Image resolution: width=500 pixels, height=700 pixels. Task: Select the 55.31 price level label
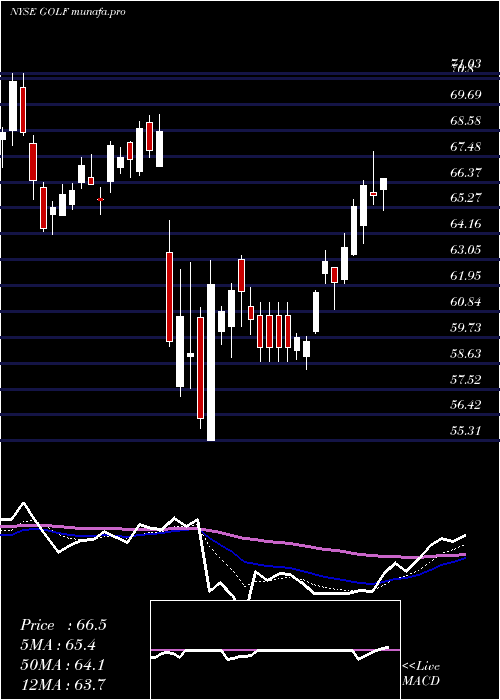coord(466,431)
